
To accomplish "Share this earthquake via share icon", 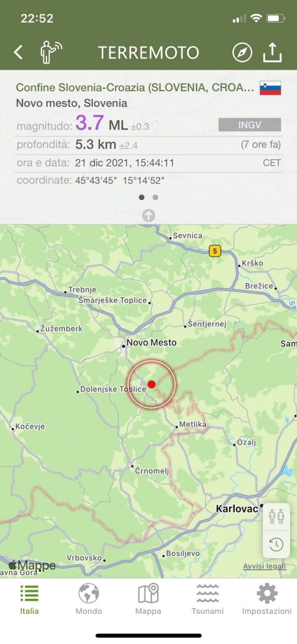I will 273,52.
